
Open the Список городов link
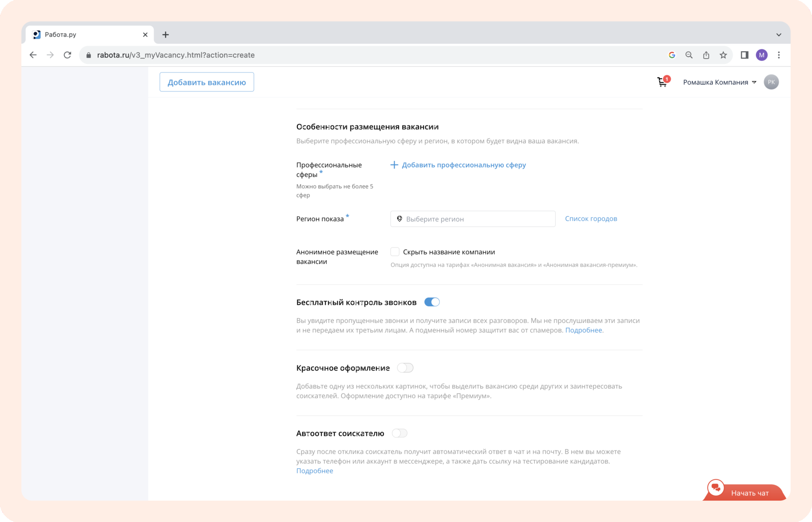click(591, 219)
